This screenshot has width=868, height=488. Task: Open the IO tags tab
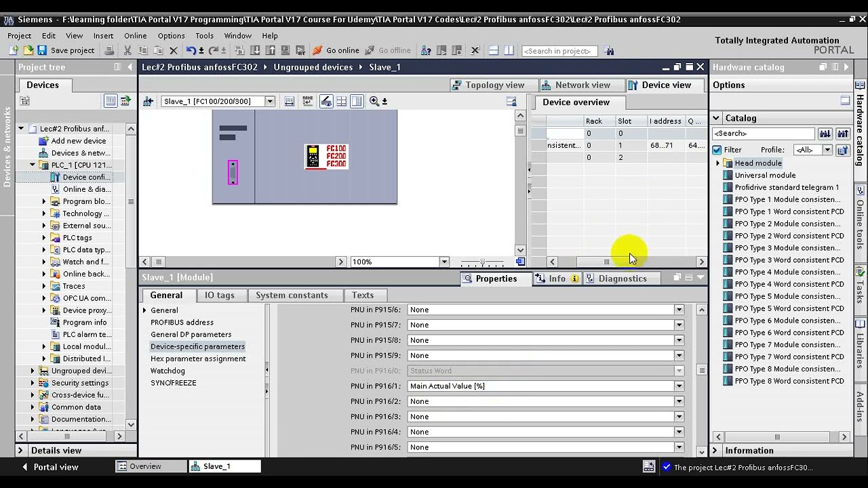coord(220,295)
